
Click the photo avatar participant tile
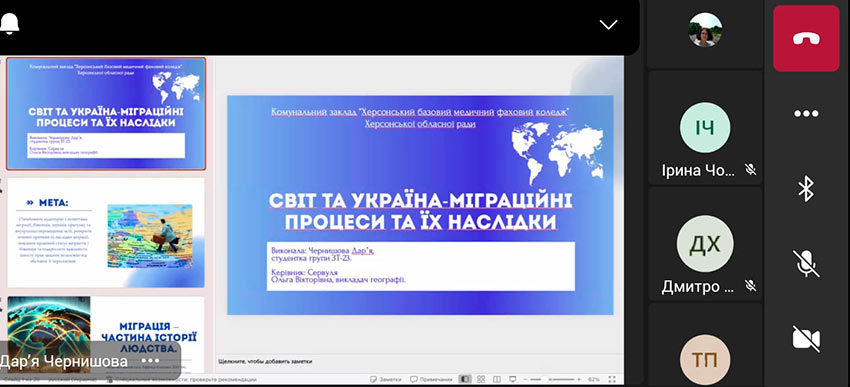tap(705, 30)
